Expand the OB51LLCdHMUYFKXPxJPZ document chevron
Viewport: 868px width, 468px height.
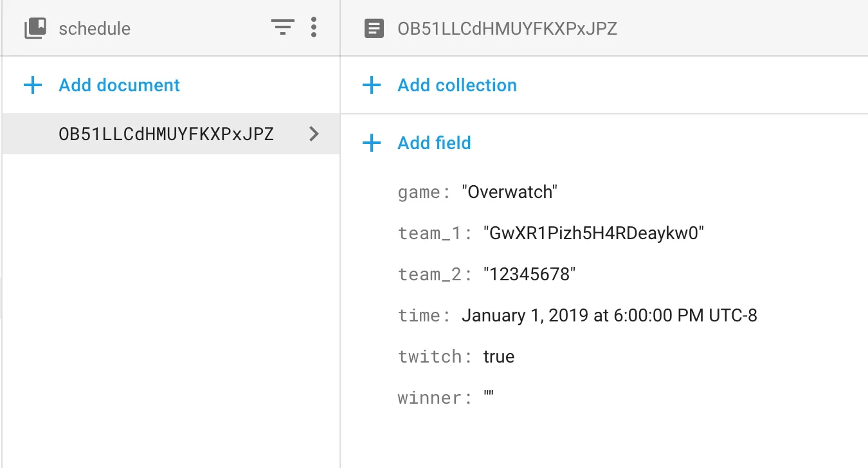coord(314,134)
